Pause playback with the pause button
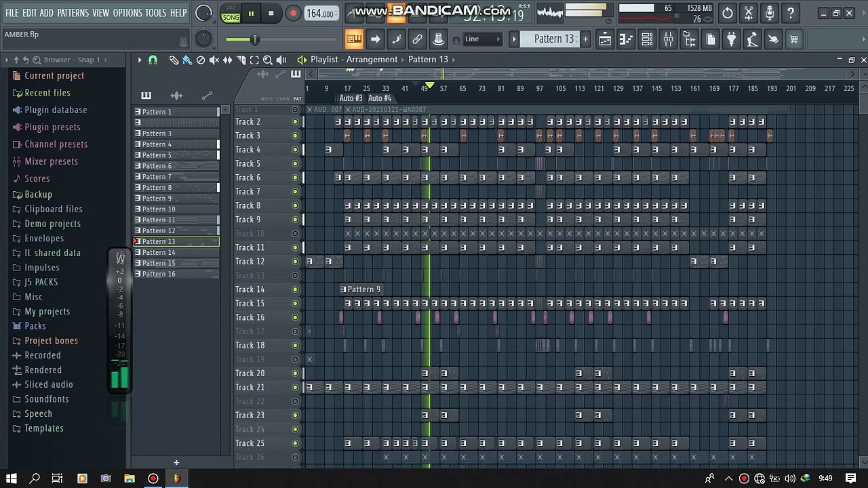The image size is (868, 488). 251,13
